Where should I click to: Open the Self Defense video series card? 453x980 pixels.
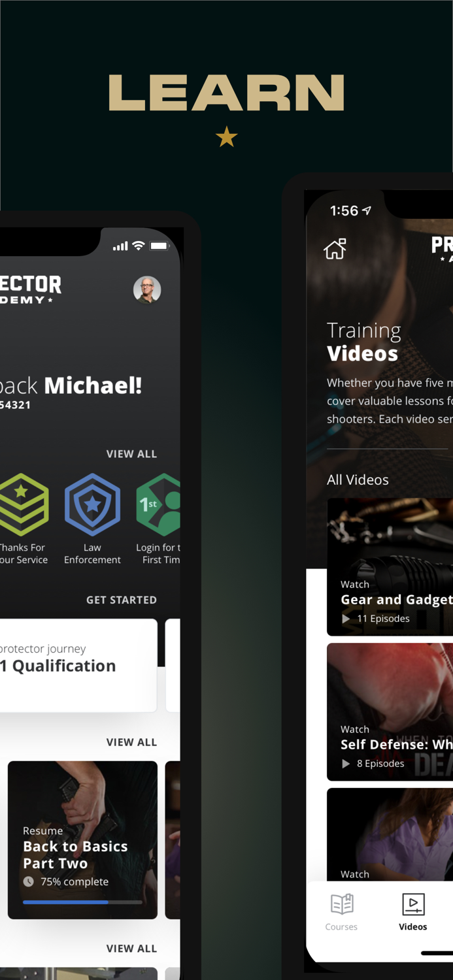390,712
